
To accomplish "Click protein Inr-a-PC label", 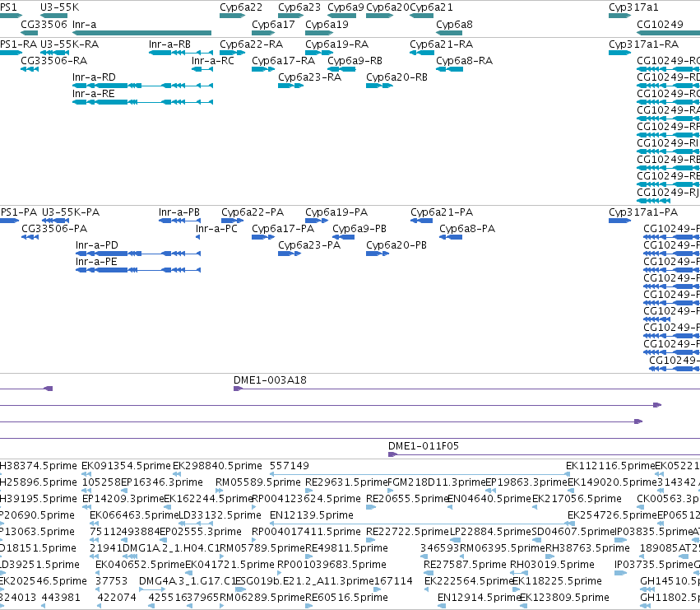I will (216, 229).
